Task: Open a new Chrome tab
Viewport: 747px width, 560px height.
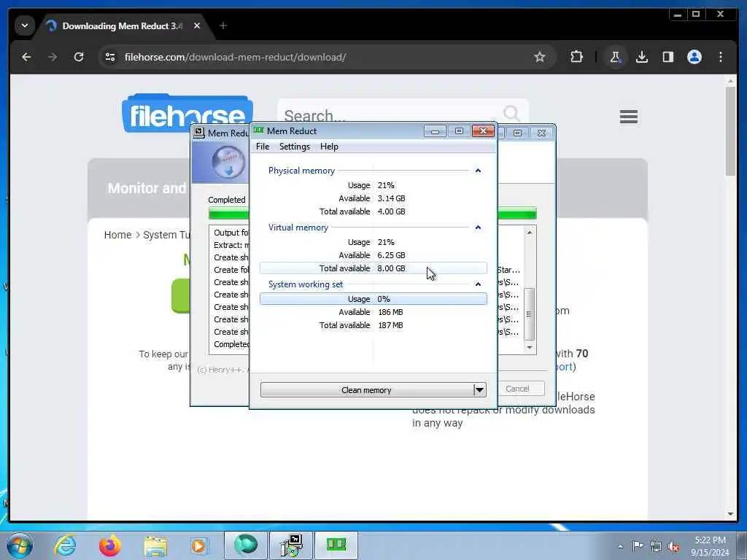Action: pos(223,26)
